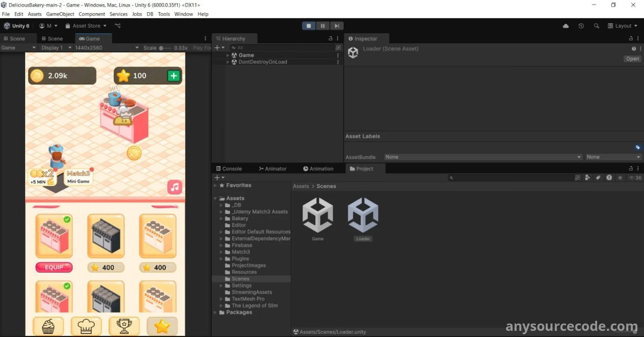Tap the pink music note button
Viewport: 644px width, 337px height.
tap(175, 187)
